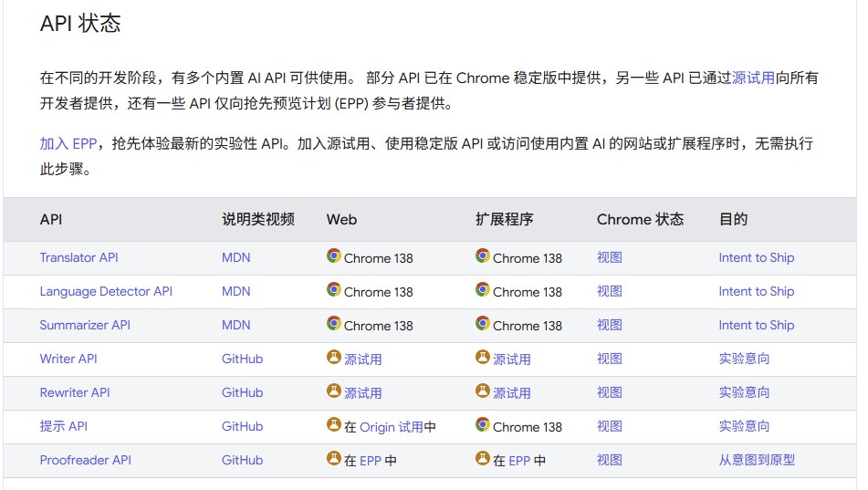Click Chrome 138 text in 提示 API extension cell
The width and height of the screenshot is (868, 490).
pyautogui.click(x=528, y=427)
